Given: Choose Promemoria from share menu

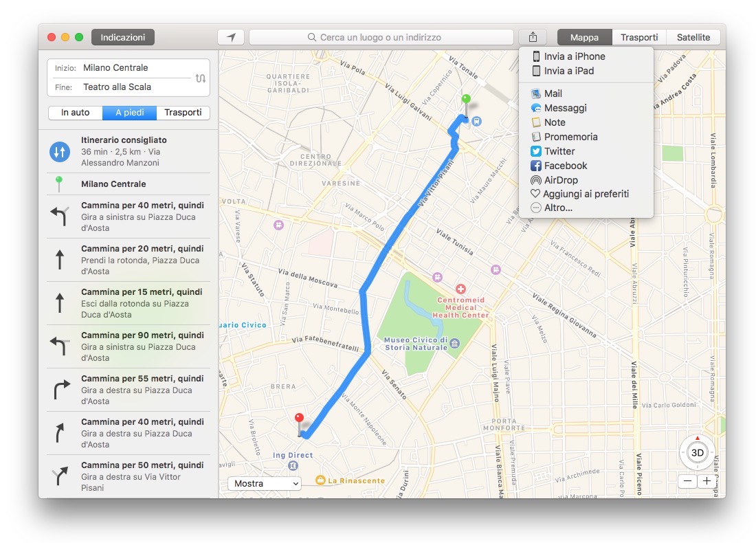Looking at the screenshot, I should 586,137.
